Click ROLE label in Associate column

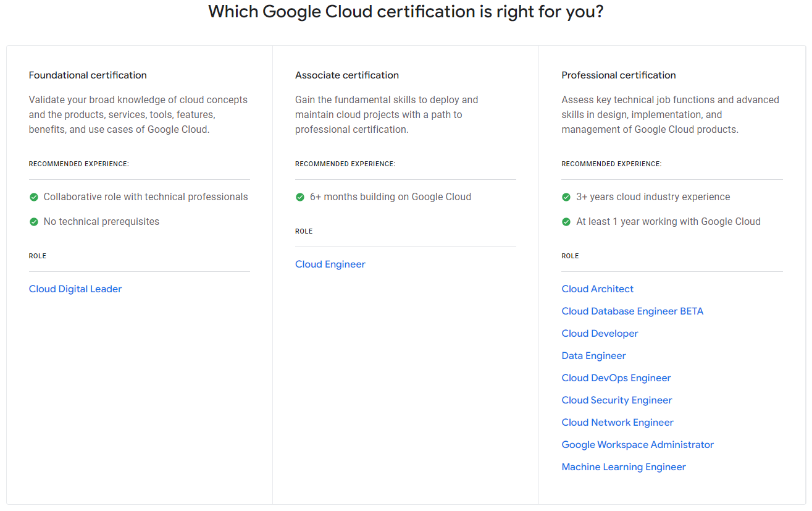(x=304, y=231)
